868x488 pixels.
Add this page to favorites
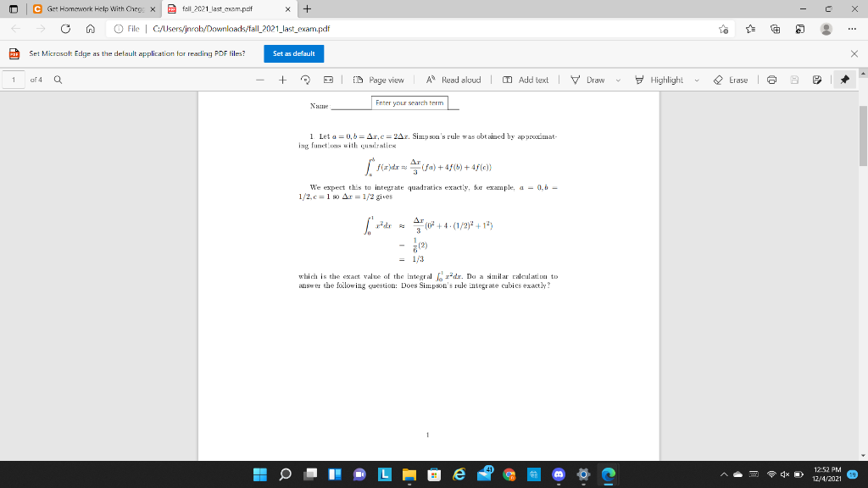tap(723, 29)
